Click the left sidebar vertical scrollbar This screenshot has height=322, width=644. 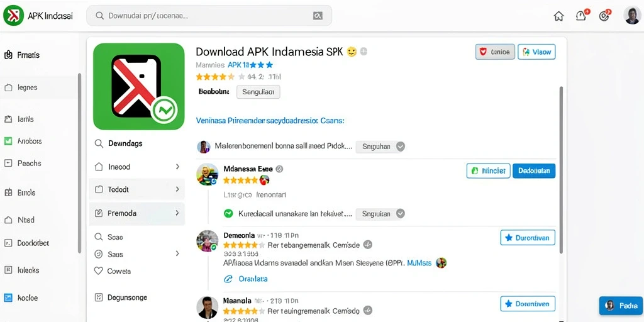click(79, 163)
